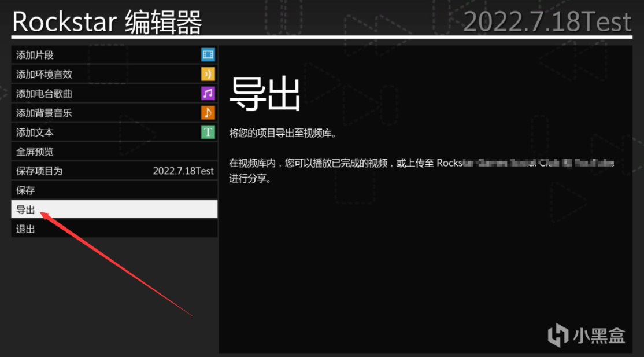Start 全屏预览 fullscreen preview
This screenshot has width=644, height=357.
click(114, 152)
